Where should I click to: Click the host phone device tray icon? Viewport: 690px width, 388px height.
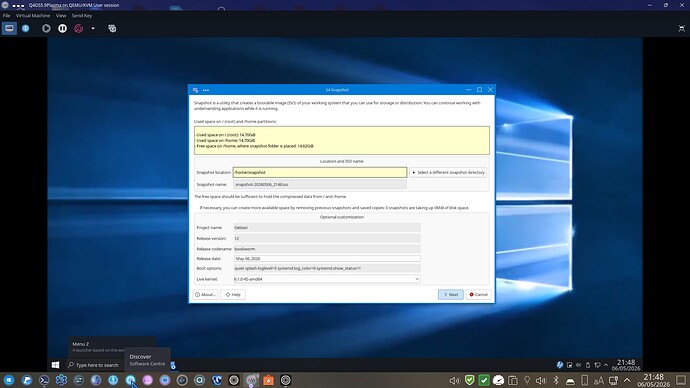[x=584, y=380]
